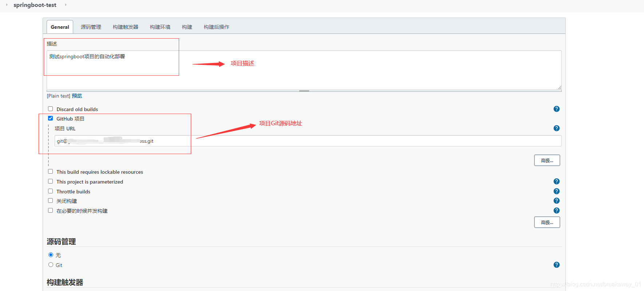Viewport: 644px width, 291px height.
Task: Open help icon for 关闭构建
Action: click(556, 201)
